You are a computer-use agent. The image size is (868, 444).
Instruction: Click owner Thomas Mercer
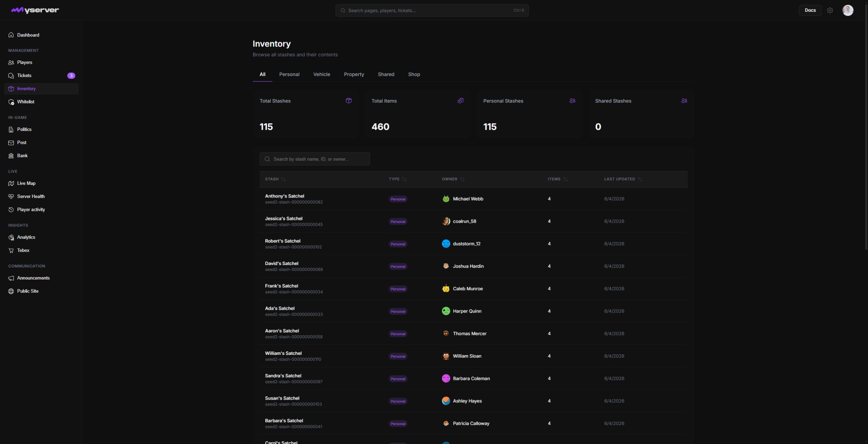469,334
